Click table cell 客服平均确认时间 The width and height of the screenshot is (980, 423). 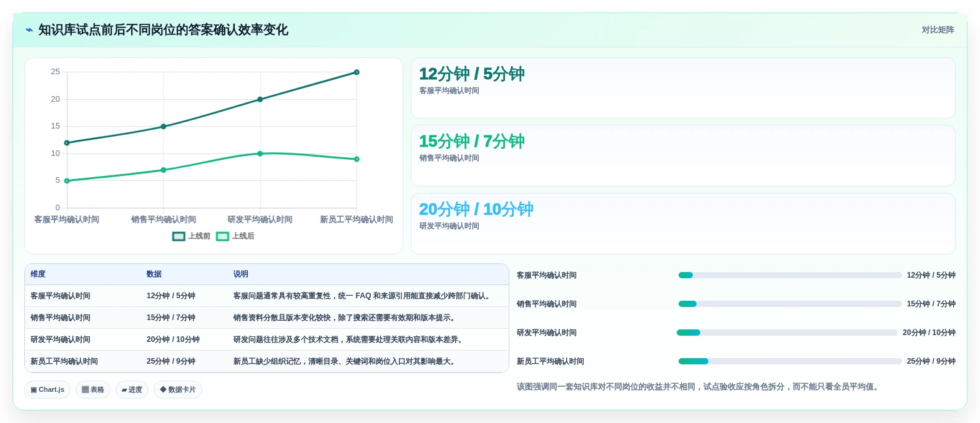tap(61, 296)
